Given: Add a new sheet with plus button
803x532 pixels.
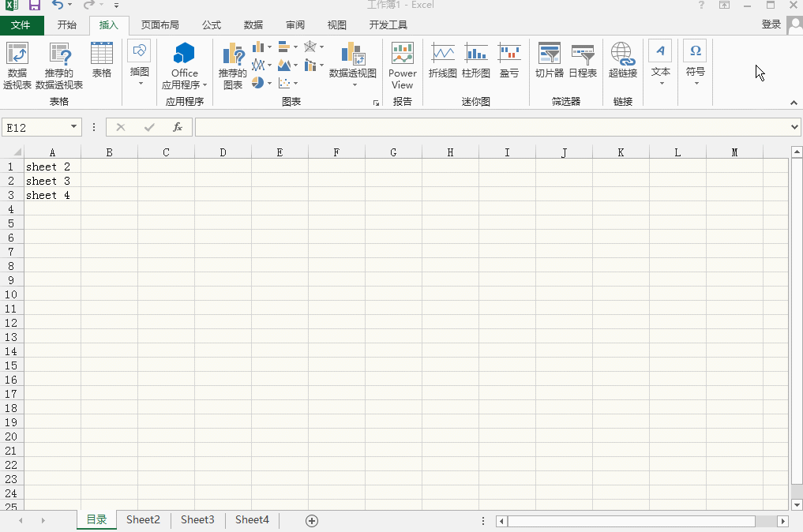Looking at the screenshot, I should coord(312,521).
